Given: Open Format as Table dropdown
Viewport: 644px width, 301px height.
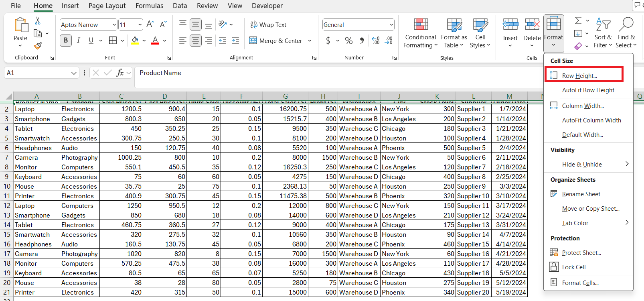Looking at the screenshot, I should tap(454, 33).
